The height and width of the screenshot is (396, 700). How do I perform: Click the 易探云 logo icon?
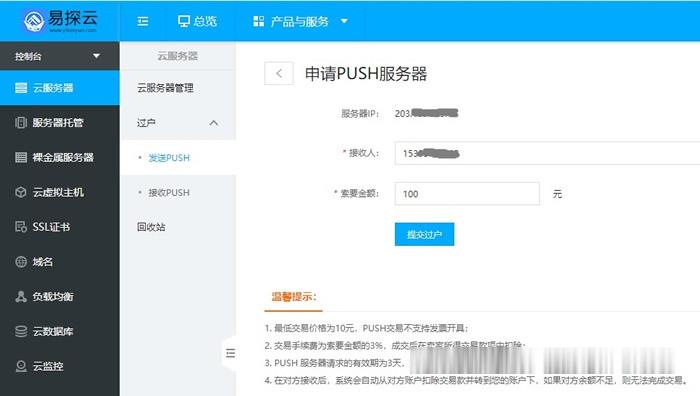coord(34,21)
